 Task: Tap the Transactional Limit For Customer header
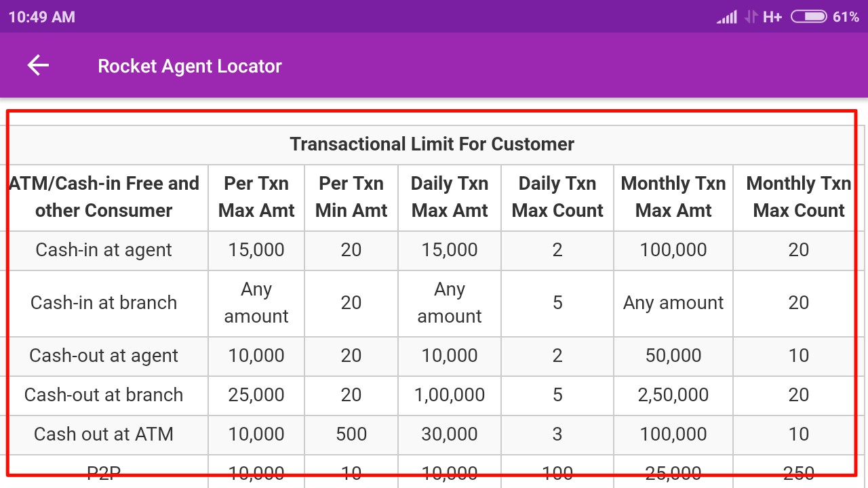[x=432, y=144]
